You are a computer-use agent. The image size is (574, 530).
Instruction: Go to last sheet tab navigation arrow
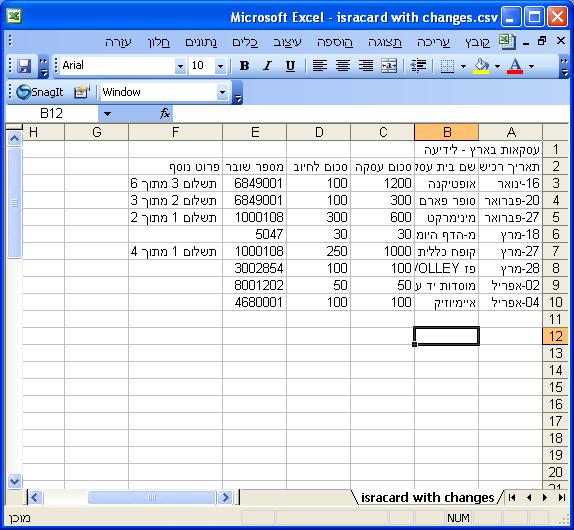point(561,497)
